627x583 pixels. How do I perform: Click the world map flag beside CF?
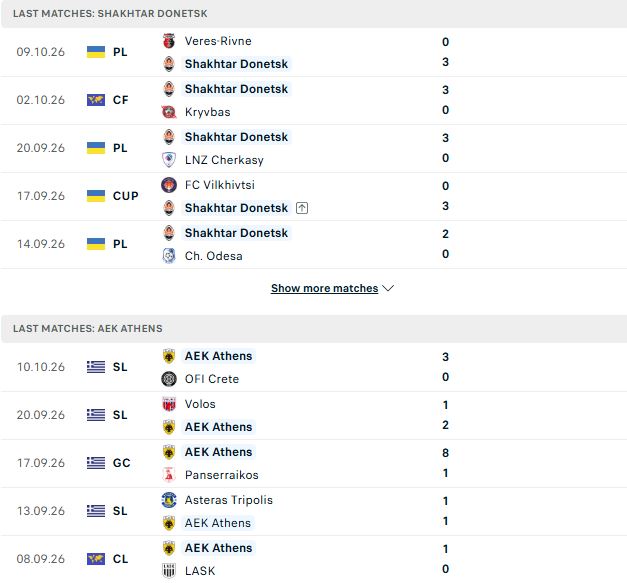point(96,100)
